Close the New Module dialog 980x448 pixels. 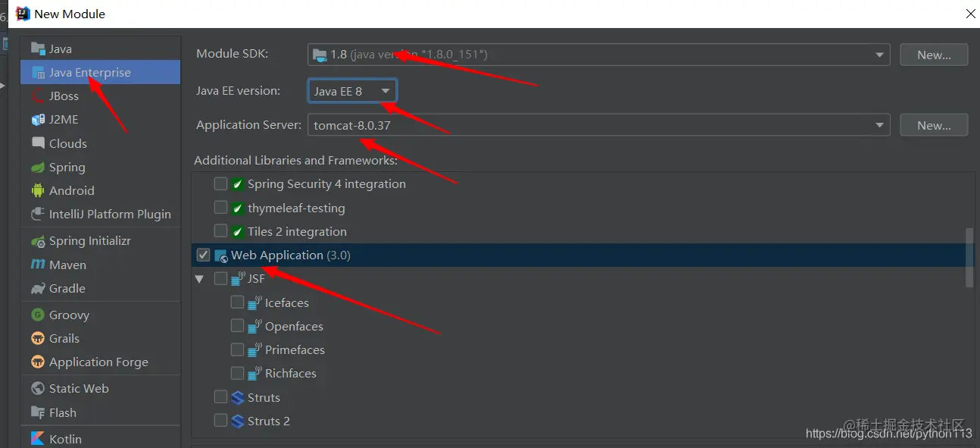pos(970,13)
